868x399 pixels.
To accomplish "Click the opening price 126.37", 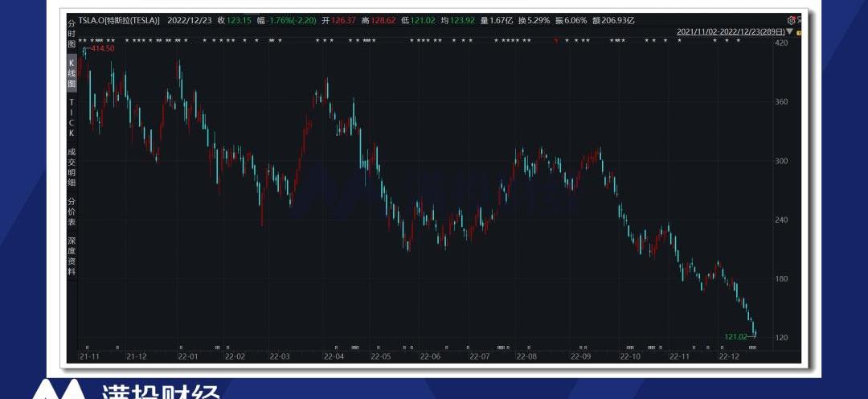I will 343,20.
